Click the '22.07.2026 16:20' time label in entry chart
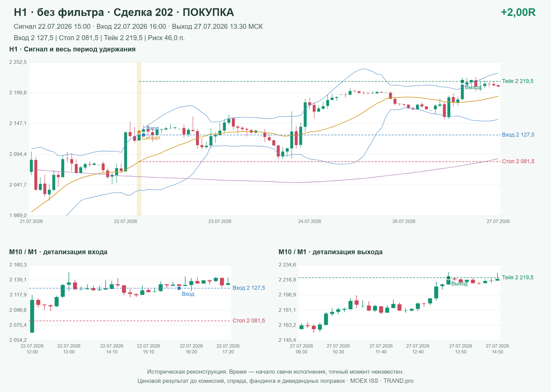Viewport: 551px width, 392px height. (x=191, y=349)
